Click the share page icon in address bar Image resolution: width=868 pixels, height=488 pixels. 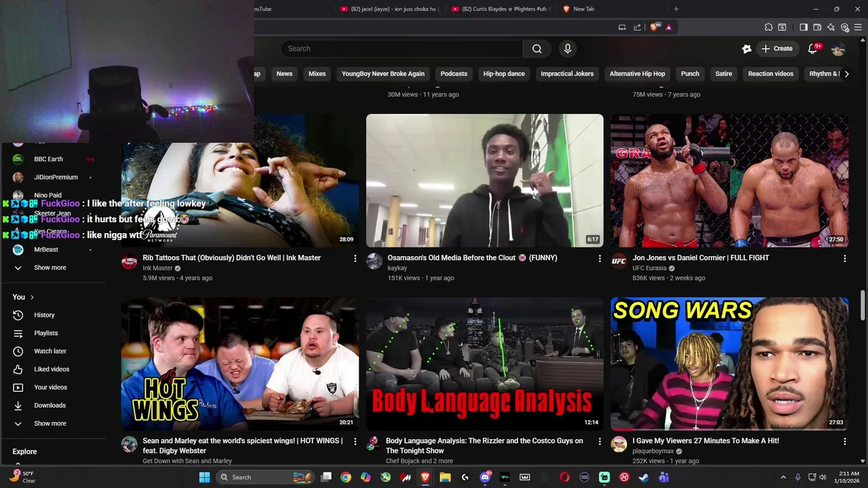point(637,27)
